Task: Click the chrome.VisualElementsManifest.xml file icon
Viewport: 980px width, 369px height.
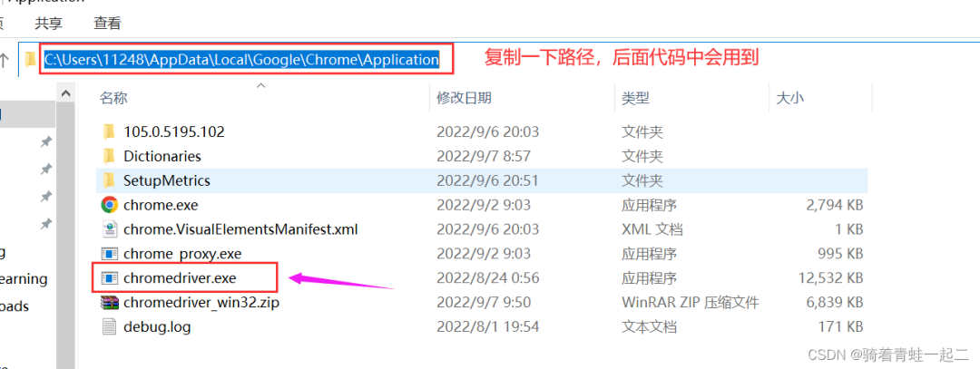Action: (110, 229)
